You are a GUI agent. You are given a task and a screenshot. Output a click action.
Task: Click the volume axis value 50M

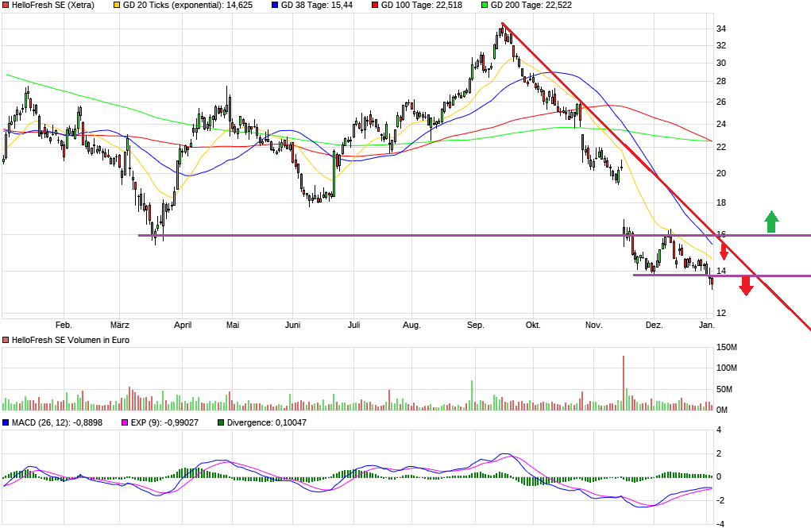[724, 389]
